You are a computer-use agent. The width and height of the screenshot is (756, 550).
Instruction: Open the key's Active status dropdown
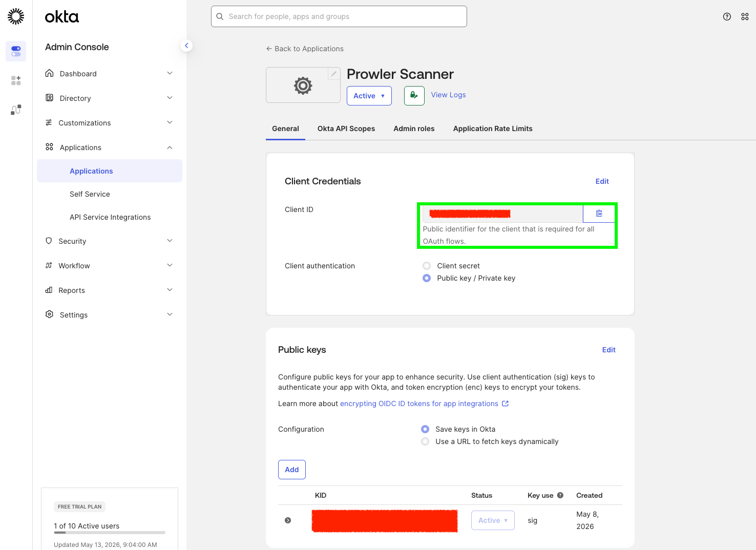pos(493,520)
